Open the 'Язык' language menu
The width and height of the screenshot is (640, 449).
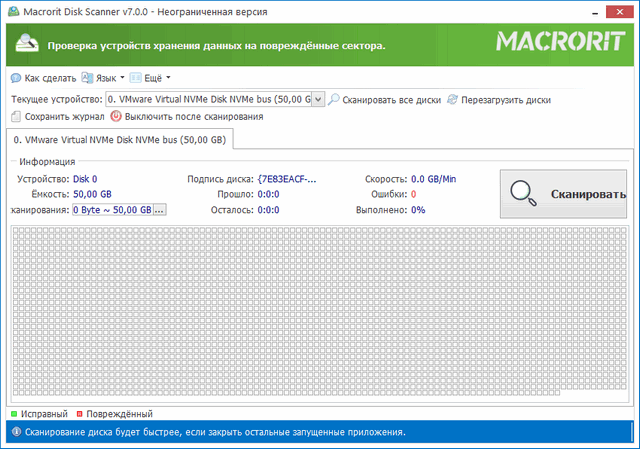103,78
